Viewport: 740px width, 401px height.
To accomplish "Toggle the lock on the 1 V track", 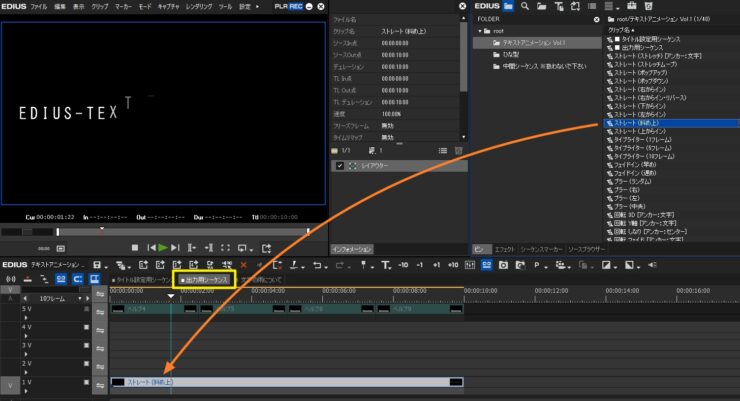I will [x=87, y=382].
